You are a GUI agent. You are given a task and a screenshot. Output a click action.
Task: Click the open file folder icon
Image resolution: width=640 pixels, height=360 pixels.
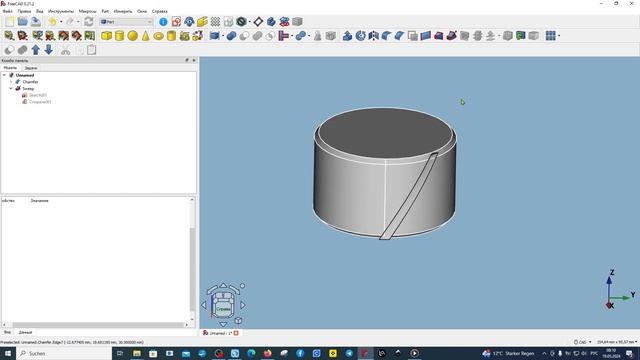click(23, 22)
